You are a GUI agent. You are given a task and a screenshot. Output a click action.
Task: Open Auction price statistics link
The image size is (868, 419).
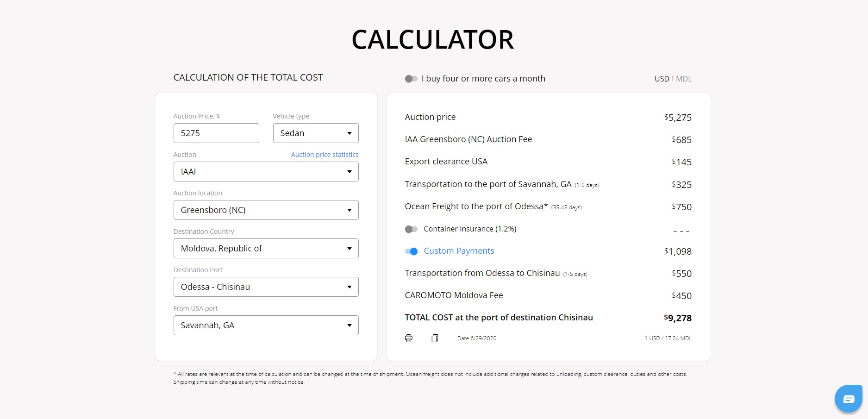(x=325, y=155)
